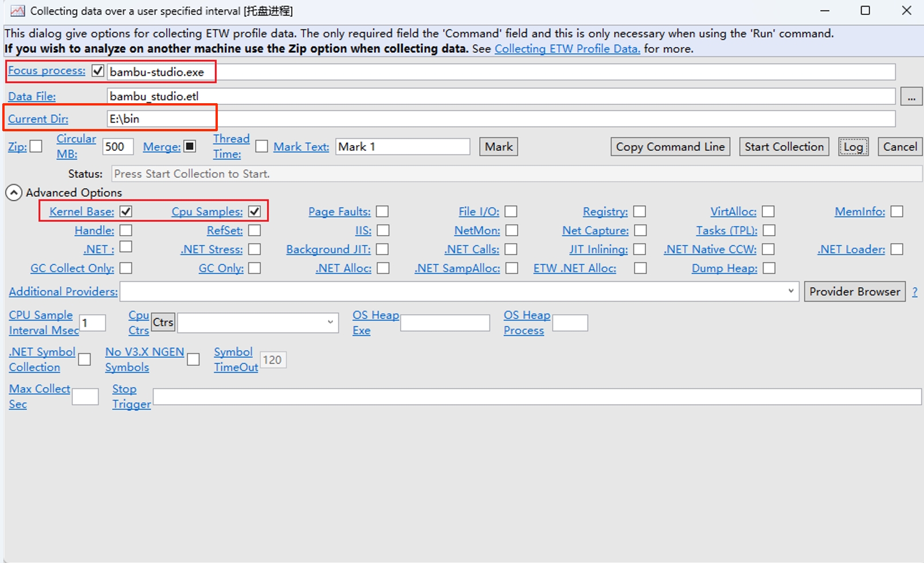
Task: Toggle the Focus process checkbox
Action: [98, 71]
